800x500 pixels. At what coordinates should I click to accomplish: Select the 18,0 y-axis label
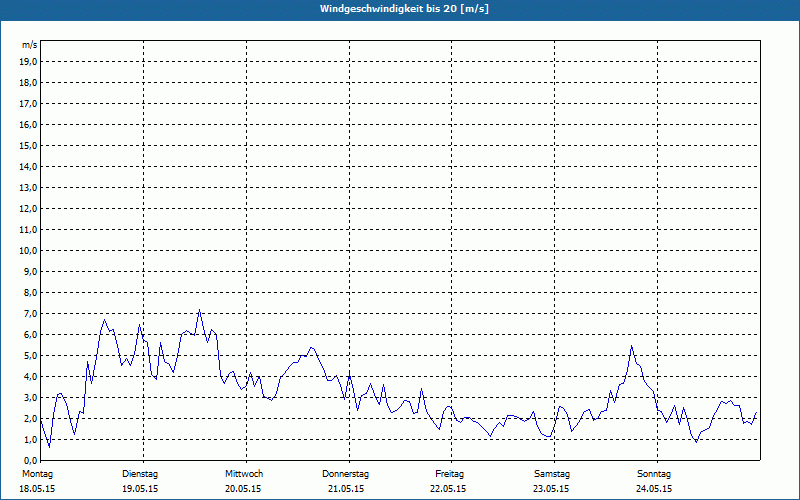[28, 83]
